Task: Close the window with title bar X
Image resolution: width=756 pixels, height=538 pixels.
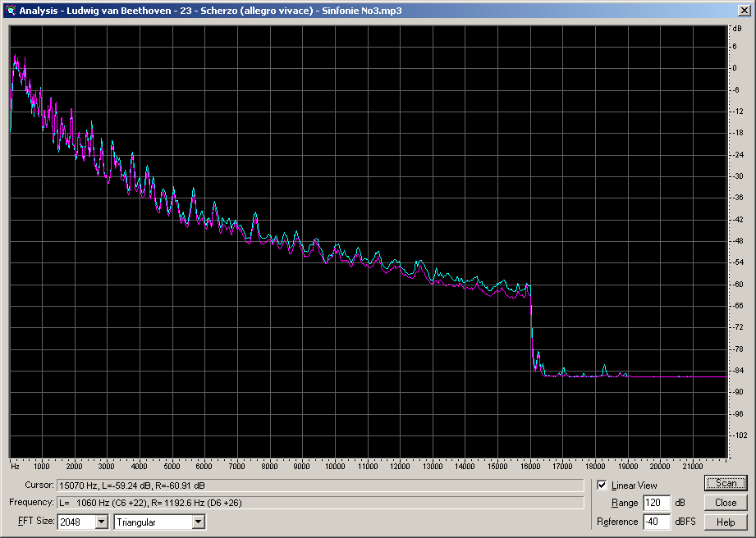Action: point(743,10)
